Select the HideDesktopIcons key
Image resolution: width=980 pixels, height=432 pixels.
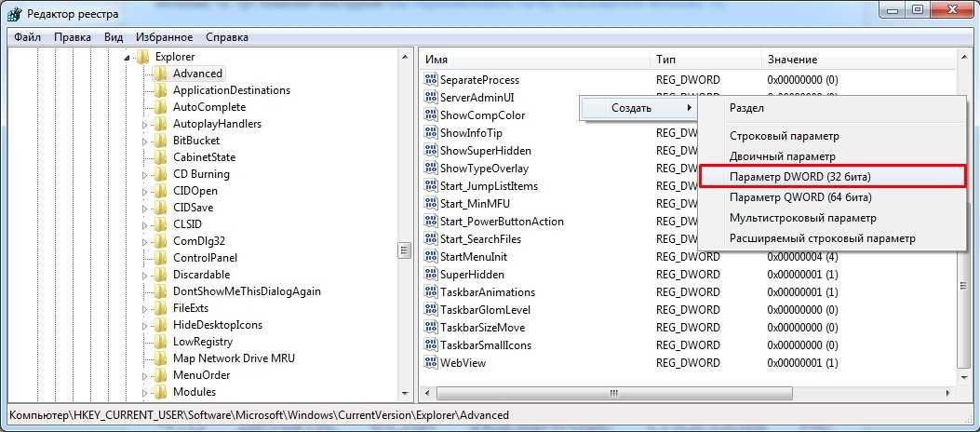coord(218,325)
